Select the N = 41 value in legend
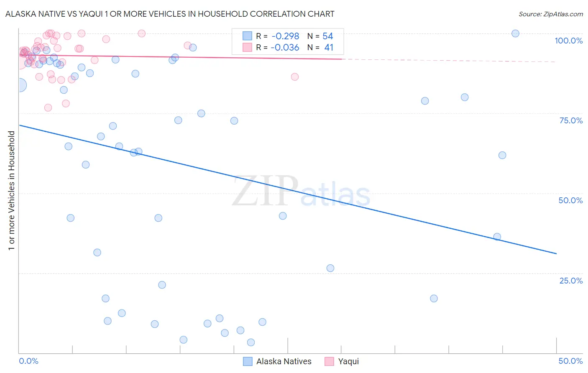588x373 pixels. pyautogui.click(x=320, y=47)
